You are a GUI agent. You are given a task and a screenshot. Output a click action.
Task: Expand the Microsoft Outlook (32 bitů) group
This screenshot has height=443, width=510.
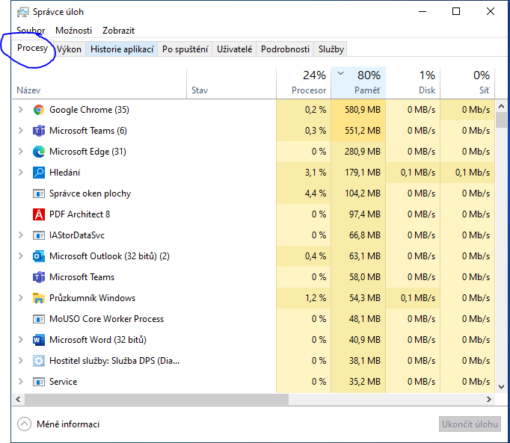click(21, 256)
